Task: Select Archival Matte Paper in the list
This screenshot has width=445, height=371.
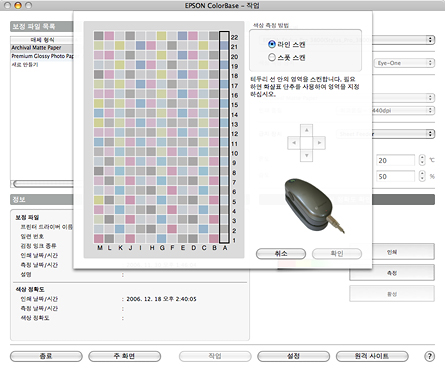Action: [42, 48]
